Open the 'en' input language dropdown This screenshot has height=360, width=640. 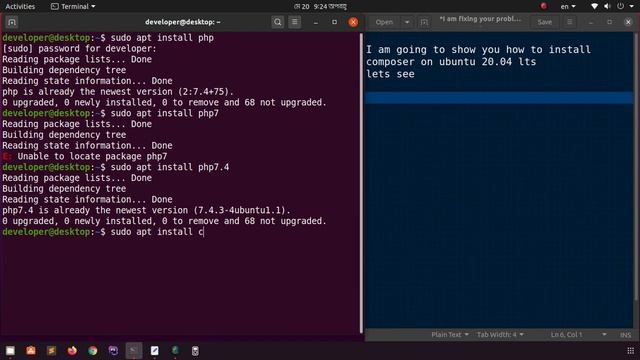[x=568, y=7]
